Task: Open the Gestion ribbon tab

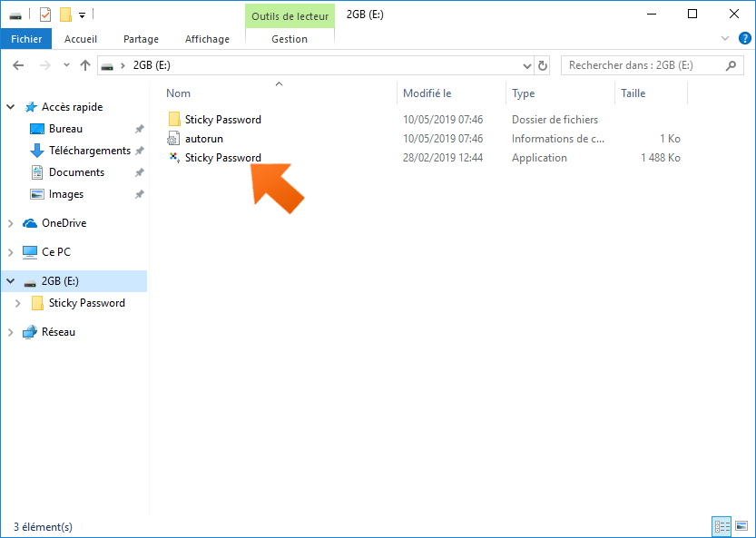Action: point(290,39)
